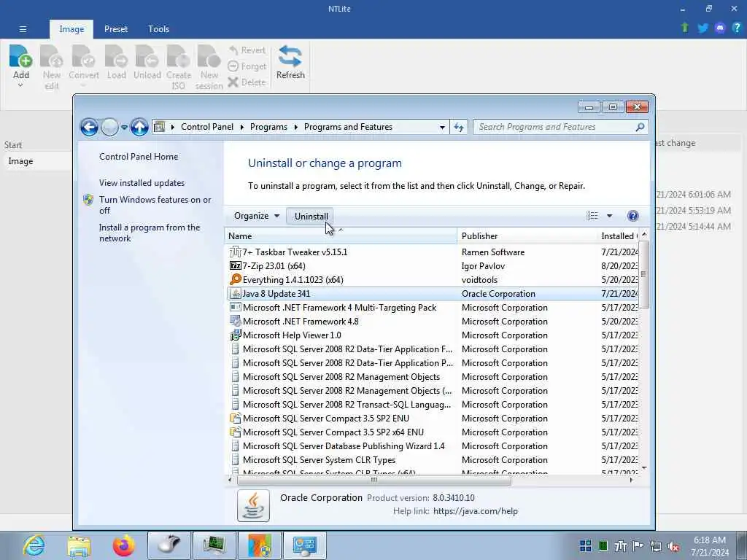
Task: Switch to the Preset tab
Action: coord(116,29)
